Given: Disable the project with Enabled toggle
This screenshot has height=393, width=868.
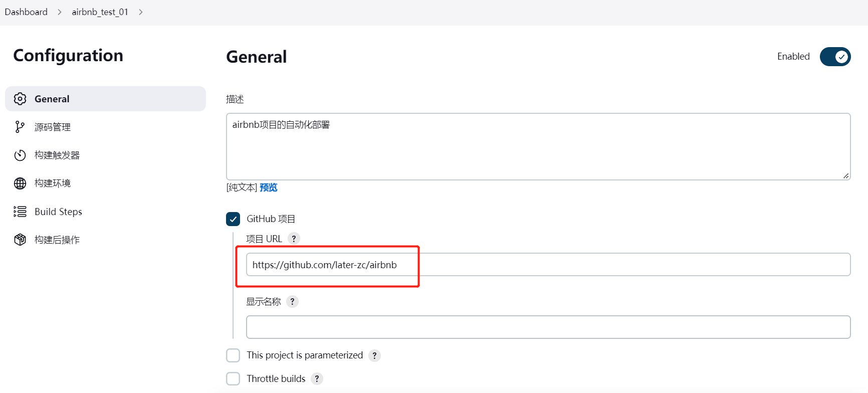Looking at the screenshot, I should click(835, 57).
